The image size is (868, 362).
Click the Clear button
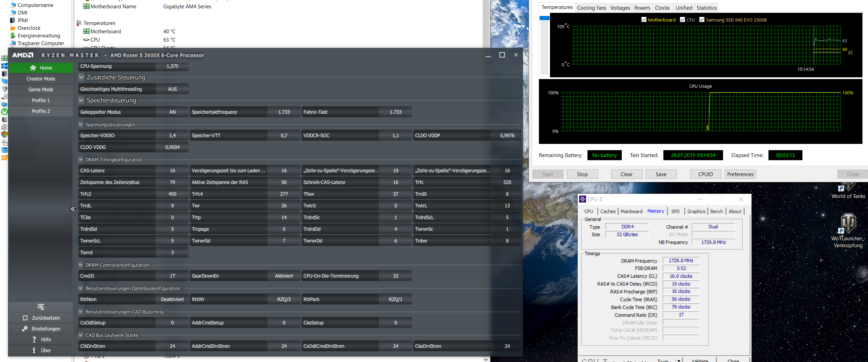(627, 174)
